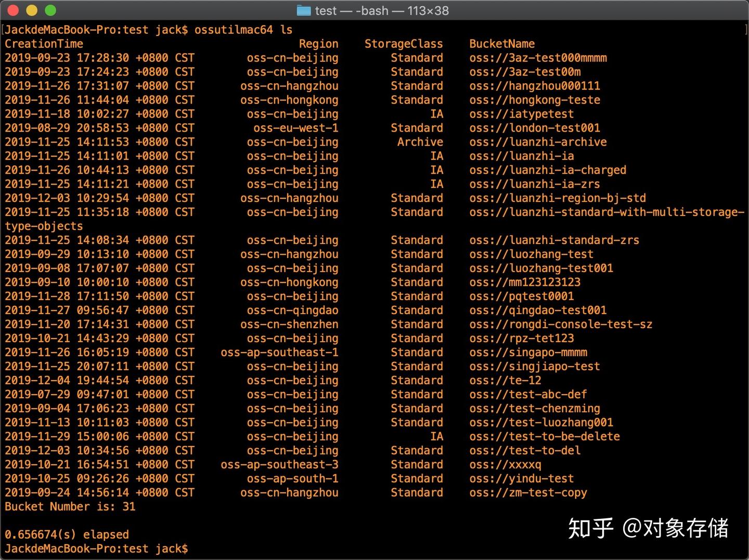Click bucket name oss://3az-test000mmmm
The height and width of the screenshot is (560, 749).
tap(538, 58)
